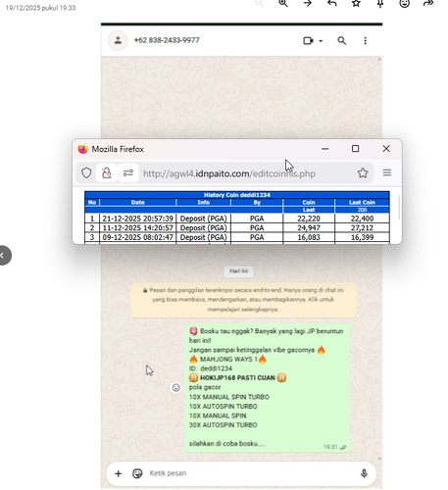The width and height of the screenshot is (448, 490).
Task: Click last coin value 16,399
Action: (x=362, y=237)
